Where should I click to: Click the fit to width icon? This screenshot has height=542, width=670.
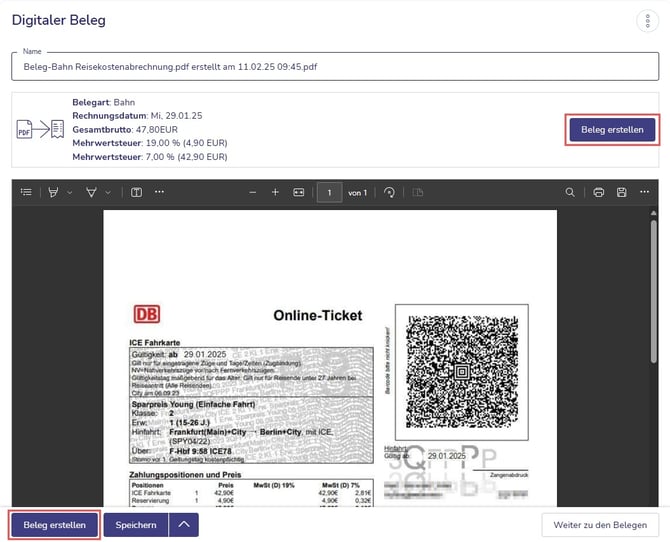(x=298, y=192)
